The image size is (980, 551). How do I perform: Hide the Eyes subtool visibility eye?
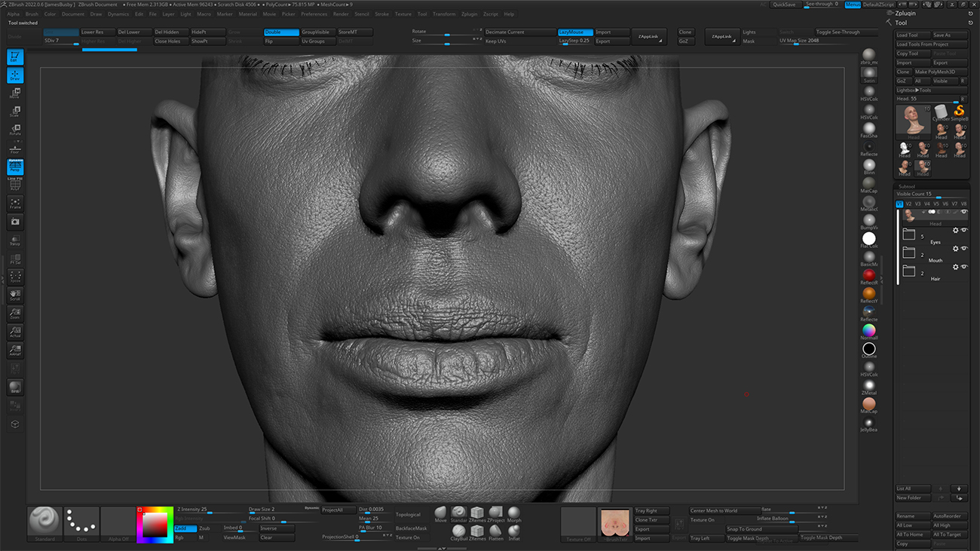[x=963, y=231]
